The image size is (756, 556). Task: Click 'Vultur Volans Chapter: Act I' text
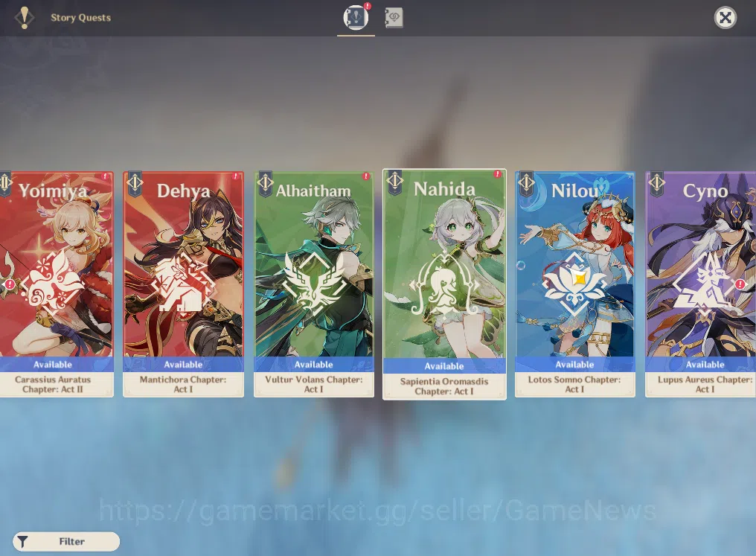pos(314,384)
